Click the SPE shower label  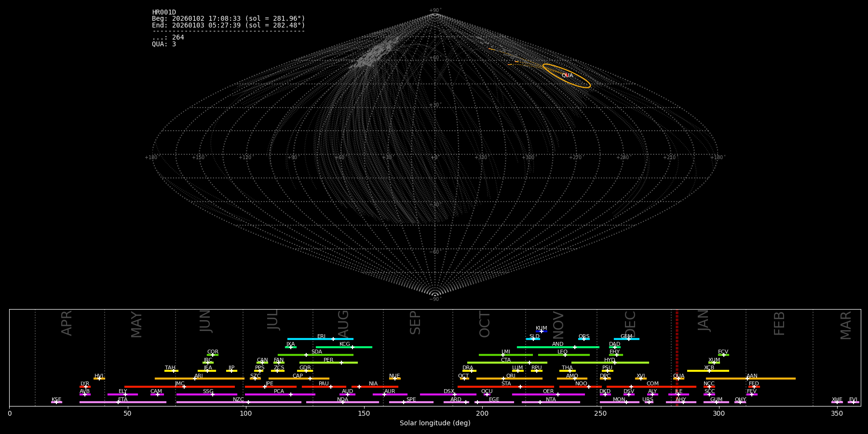tap(411, 400)
